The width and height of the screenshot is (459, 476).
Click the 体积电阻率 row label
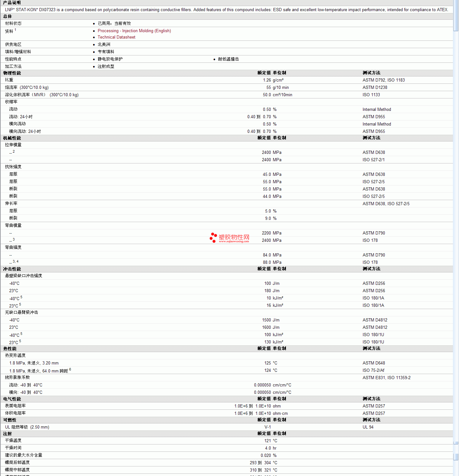coord(15,413)
